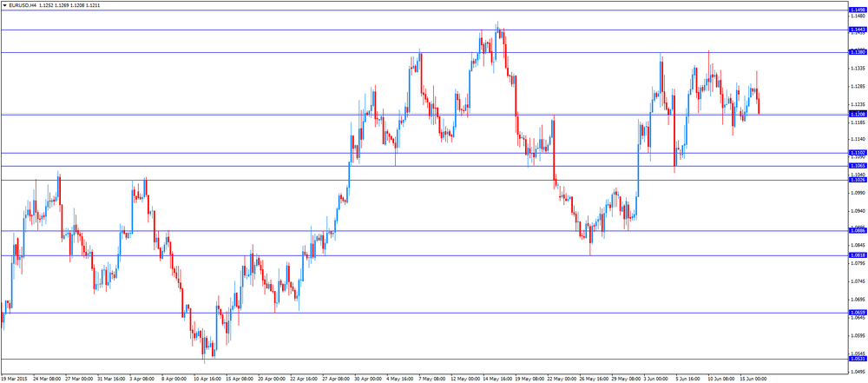The image size is (868, 383).
Task: Click the 1.0818 blue price tag
Action: point(858,255)
